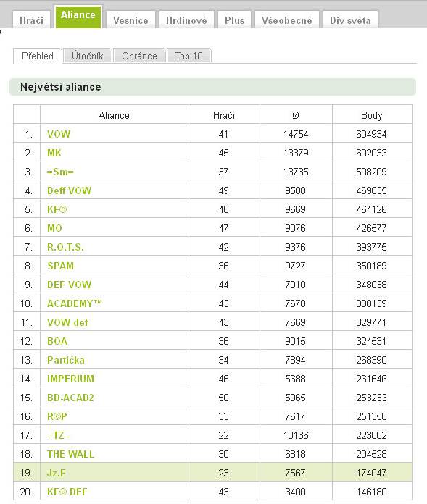Screen dimensions: 427x504
Task: Select the ACADEMY™ alliance link
Action: 75,303
